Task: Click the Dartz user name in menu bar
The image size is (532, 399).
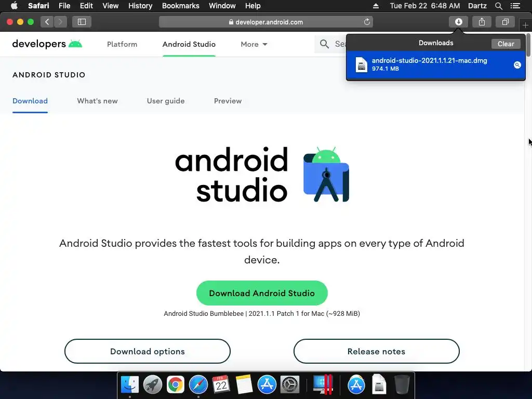Action: (477, 6)
